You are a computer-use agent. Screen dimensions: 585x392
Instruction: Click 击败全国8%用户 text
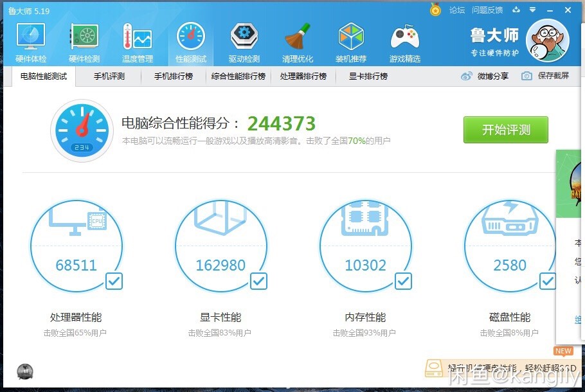pos(509,333)
